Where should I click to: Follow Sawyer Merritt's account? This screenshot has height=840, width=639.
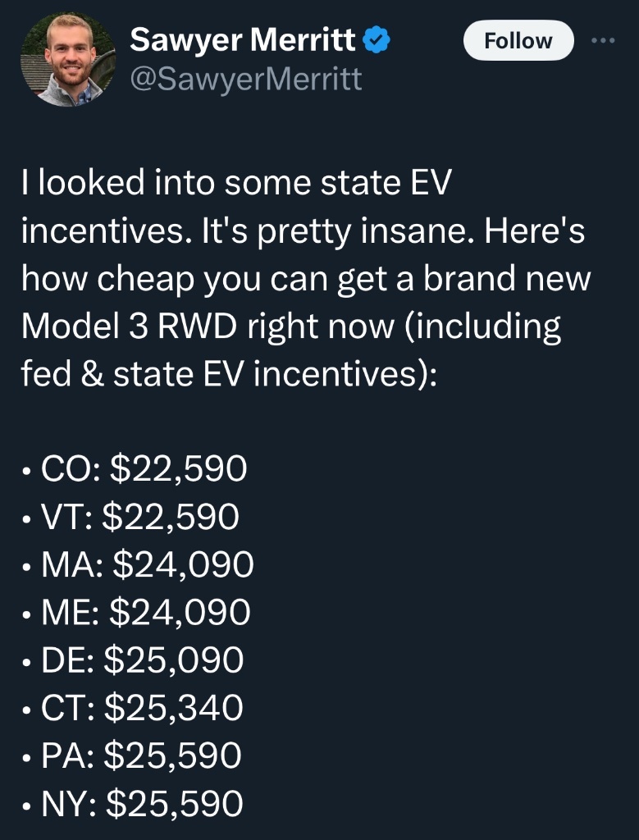coord(518,41)
